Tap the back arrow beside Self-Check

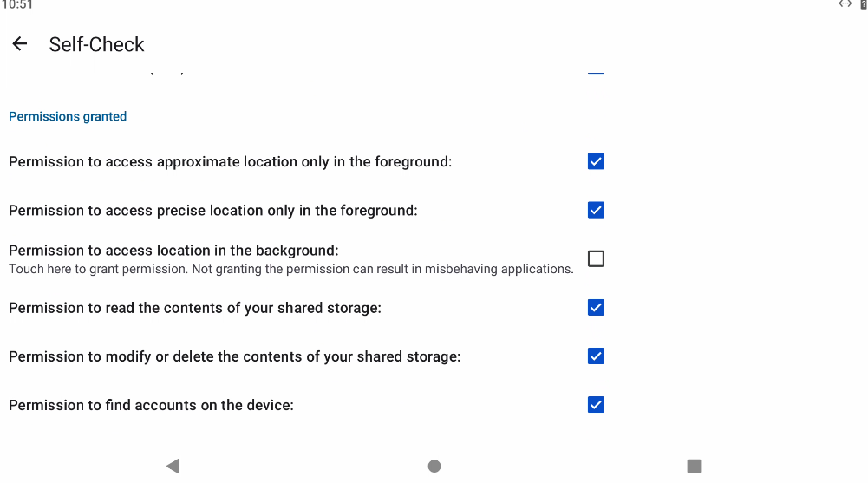[x=19, y=44]
